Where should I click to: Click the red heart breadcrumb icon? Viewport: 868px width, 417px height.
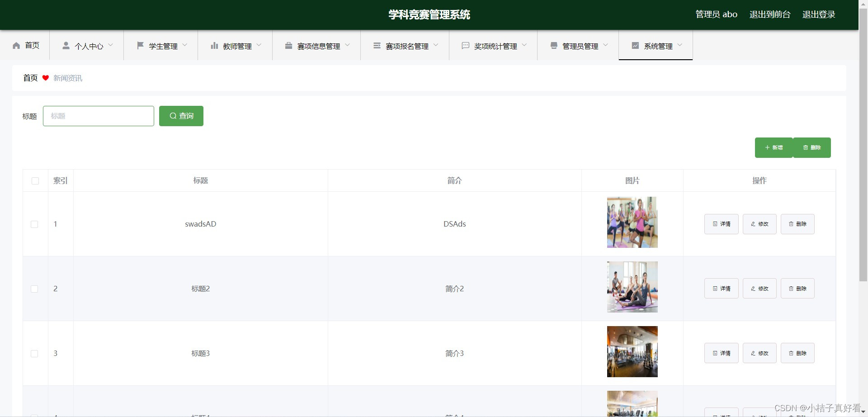pos(46,78)
